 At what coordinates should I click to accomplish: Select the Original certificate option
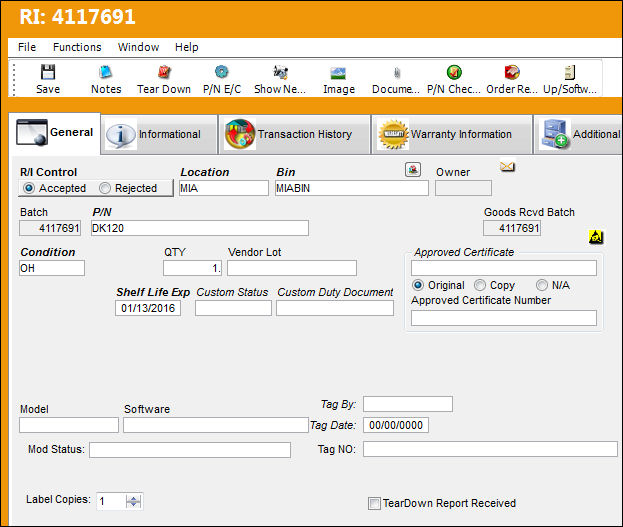pos(418,285)
